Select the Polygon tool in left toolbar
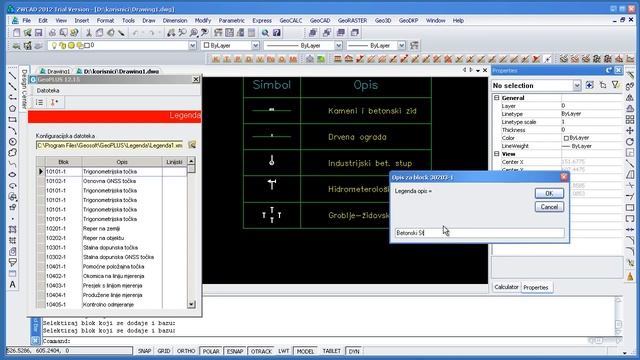Viewport: 640px width, 360px height. point(13,109)
